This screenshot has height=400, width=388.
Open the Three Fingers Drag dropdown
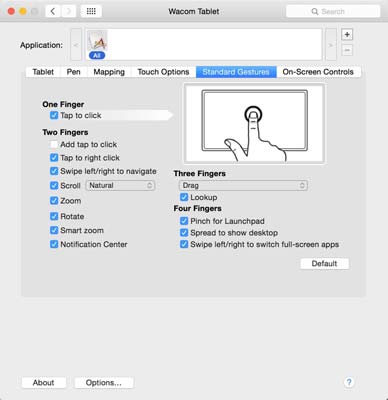pos(243,185)
